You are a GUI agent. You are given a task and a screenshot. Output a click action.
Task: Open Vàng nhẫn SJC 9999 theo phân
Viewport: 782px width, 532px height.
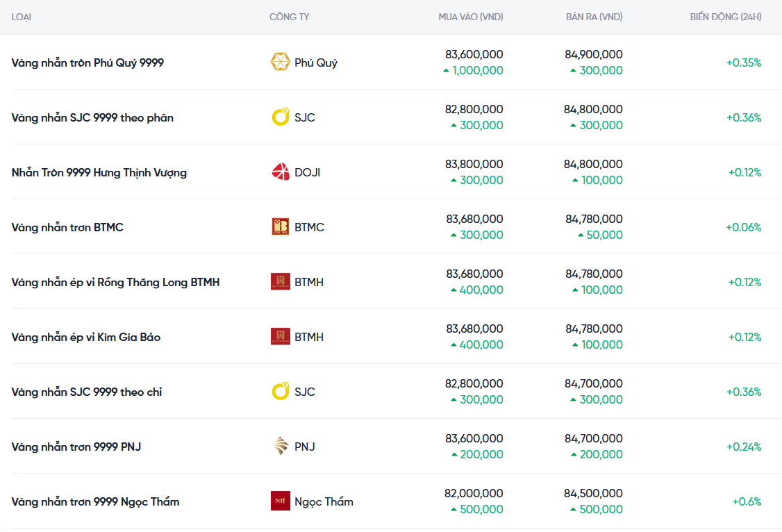click(x=93, y=117)
